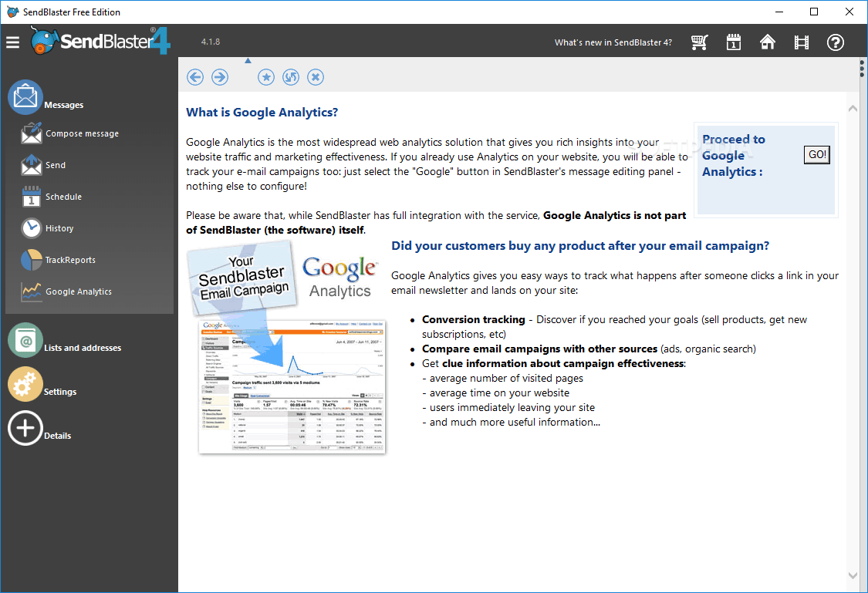Open the What's new in SendBlaster 4 link
This screenshot has width=868, height=593.
[x=613, y=42]
